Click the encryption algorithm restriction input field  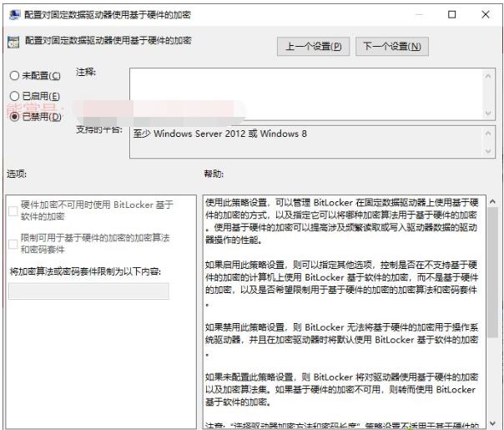click(88, 291)
